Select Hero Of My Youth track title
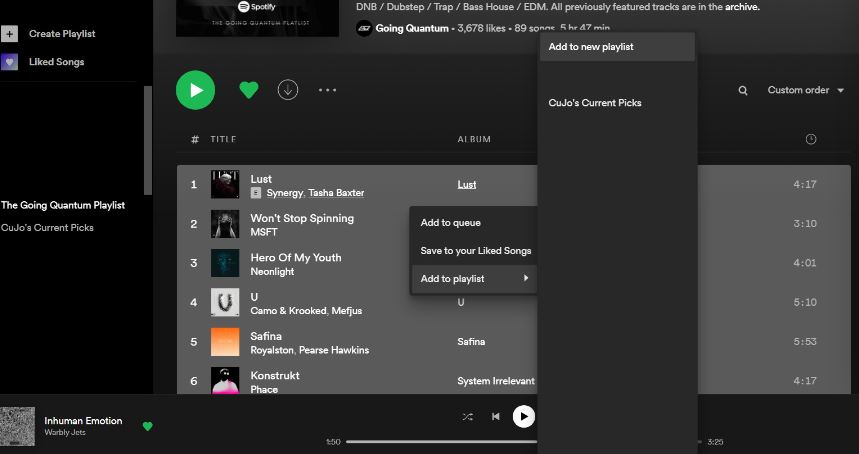The width and height of the screenshot is (859, 454). (x=296, y=257)
